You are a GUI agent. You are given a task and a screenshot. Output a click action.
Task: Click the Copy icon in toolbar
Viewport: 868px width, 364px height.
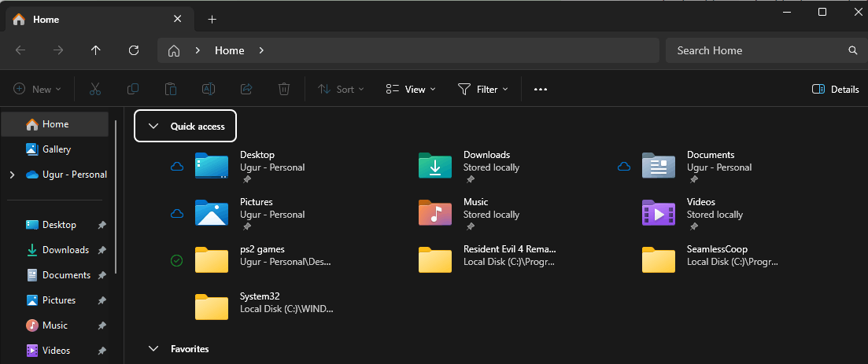(x=133, y=89)
